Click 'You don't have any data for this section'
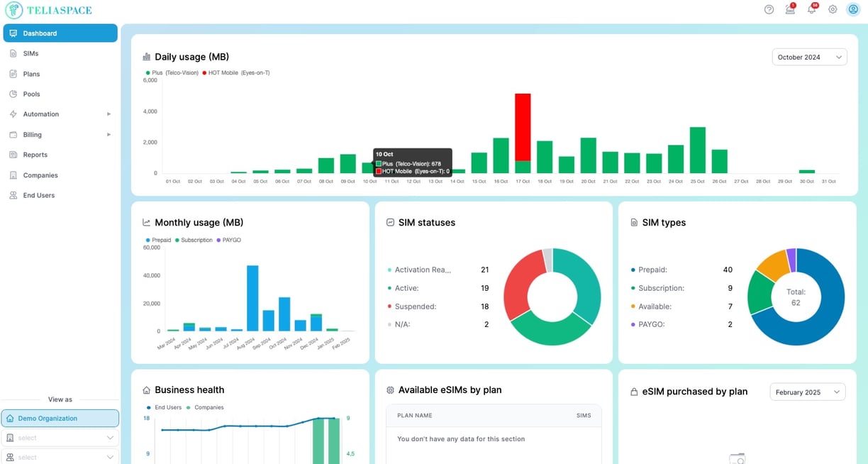 click(x=461, y=439)
